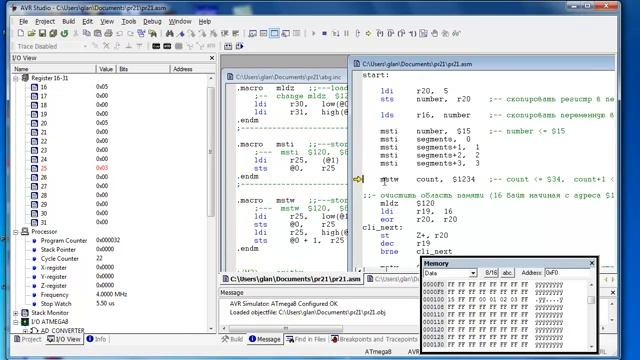Viewport: 640px width, 360px height.
Task: Click the Step Into icon
Action: pyautogui.click(x=380, y=33)
